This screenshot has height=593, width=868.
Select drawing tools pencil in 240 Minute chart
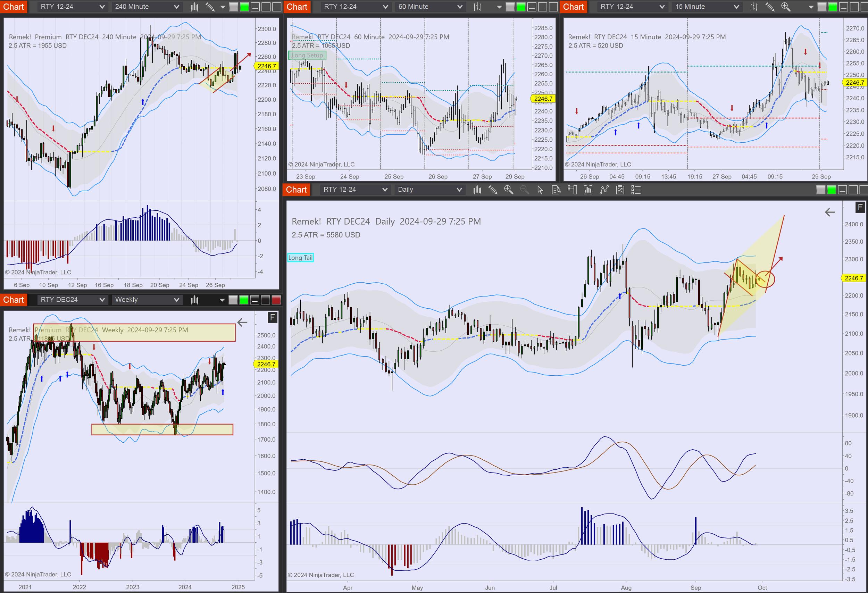pyautogui.click(x=210, y=7)
